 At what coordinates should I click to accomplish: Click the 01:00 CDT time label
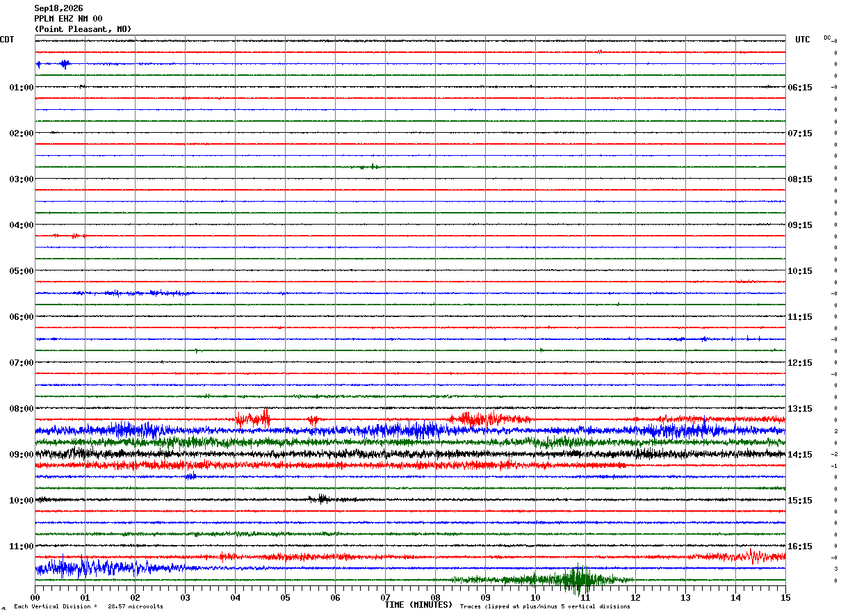click(x=21, y=88)
